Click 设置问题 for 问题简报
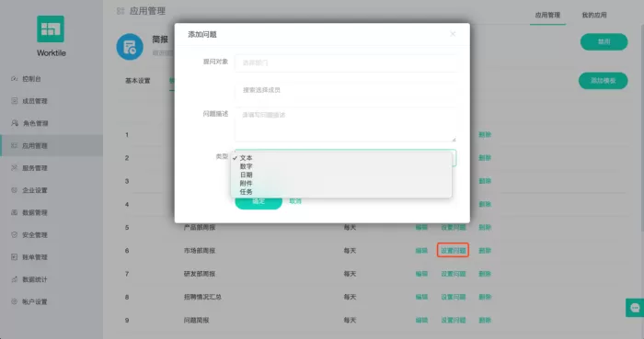 click(454, 320)
